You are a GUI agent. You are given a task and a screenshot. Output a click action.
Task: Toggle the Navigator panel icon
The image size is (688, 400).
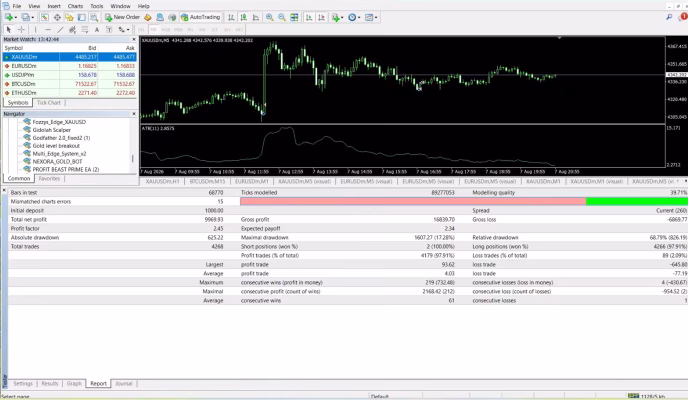pyautogui.click(x=69, y=17)
